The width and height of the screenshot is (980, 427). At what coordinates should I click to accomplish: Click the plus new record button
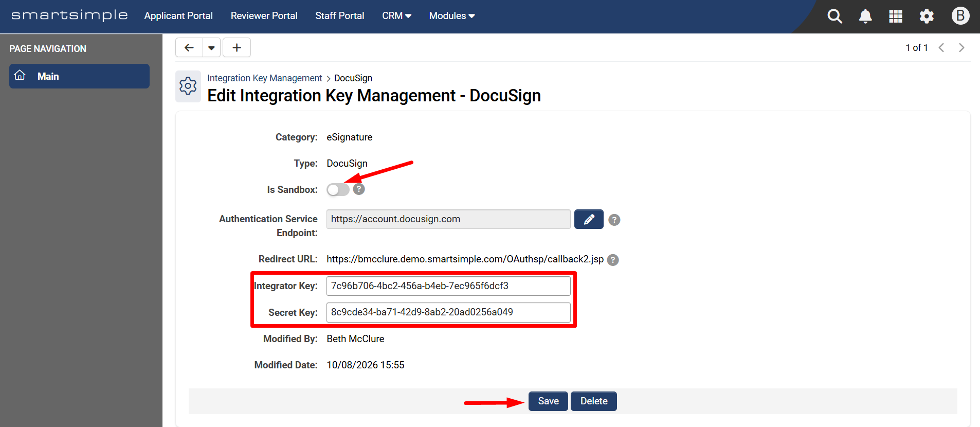pos(237,47)
